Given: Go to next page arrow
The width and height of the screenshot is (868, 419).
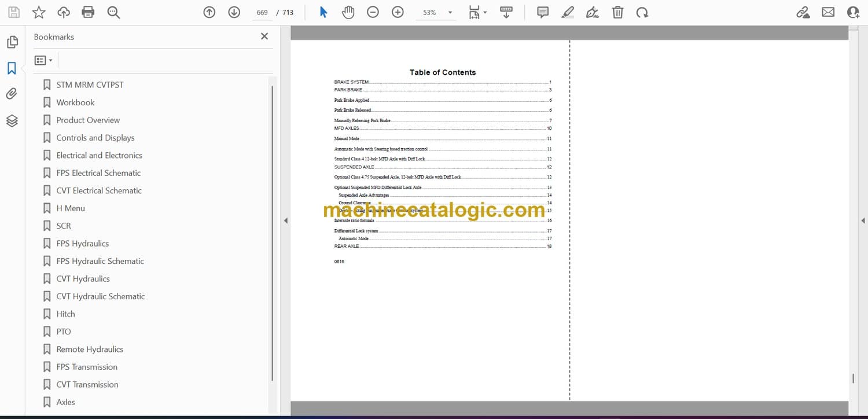Looking at the screenshot, I should [x=234, y=12].
